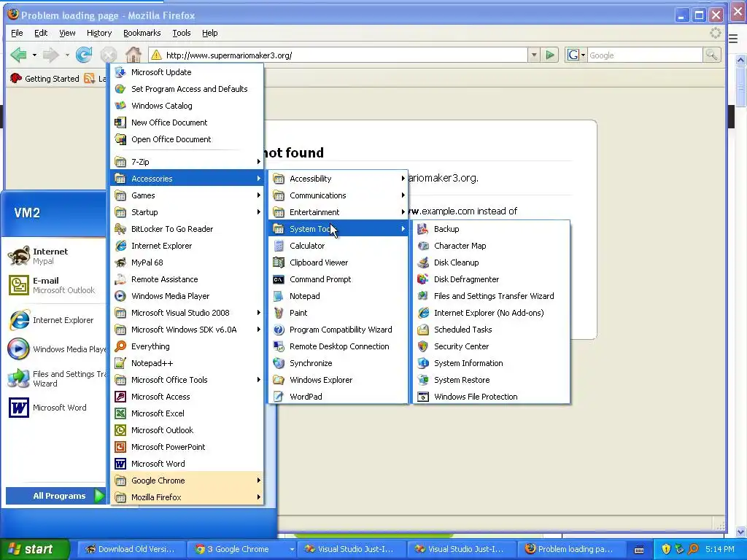Screen dimensions: 747x560
Task: Open Windows Explorer from Accessories
Action: point(338,379)
